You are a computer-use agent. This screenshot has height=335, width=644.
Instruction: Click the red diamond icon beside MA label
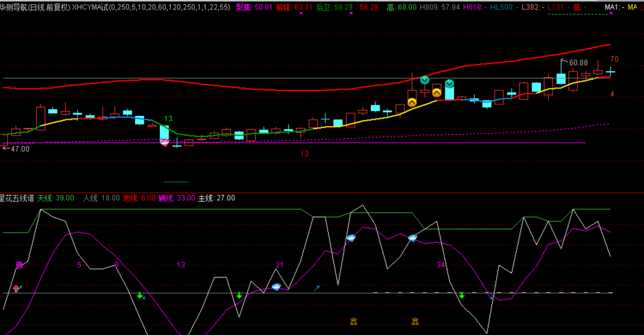[x=641, y=7]
